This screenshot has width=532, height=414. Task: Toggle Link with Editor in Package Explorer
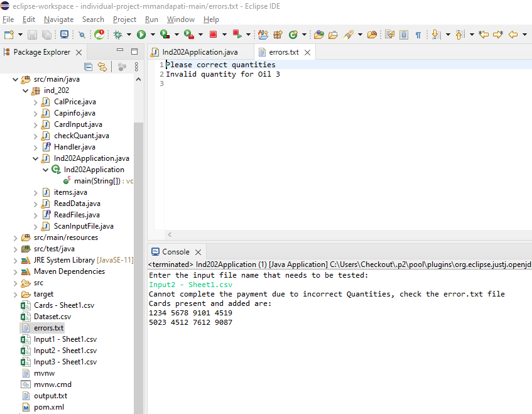(x=102, y=67)
